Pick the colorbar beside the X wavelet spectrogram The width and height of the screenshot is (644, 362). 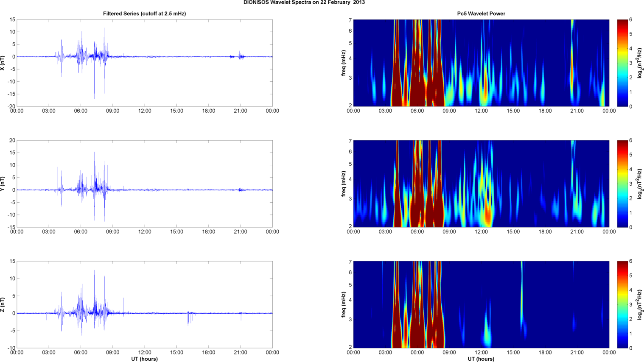coord(622,63)
